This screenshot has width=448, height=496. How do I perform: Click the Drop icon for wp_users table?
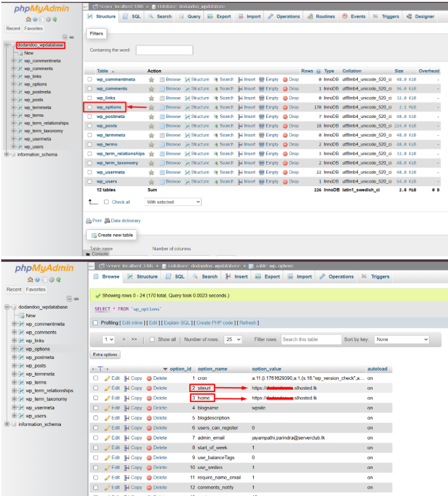(286, 182)
